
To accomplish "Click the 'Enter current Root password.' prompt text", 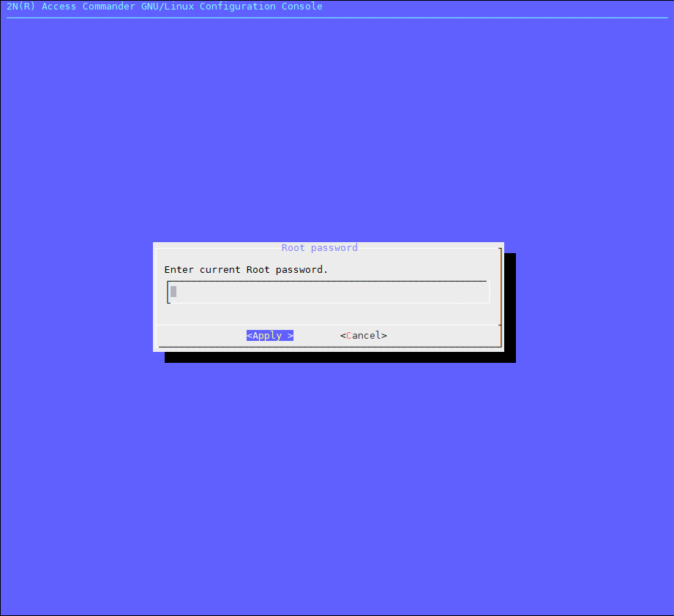I will (246, 270).
